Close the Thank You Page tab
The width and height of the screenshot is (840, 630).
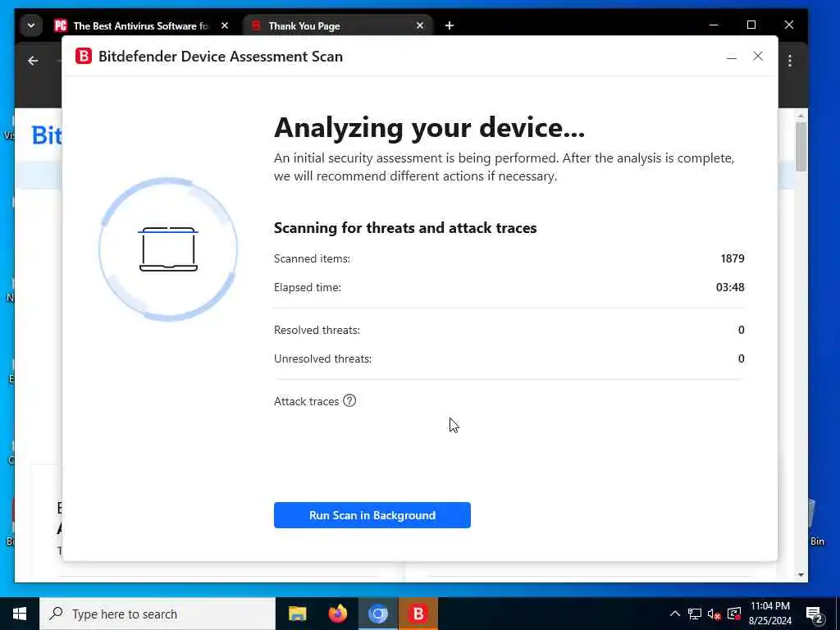coord(420,25)
